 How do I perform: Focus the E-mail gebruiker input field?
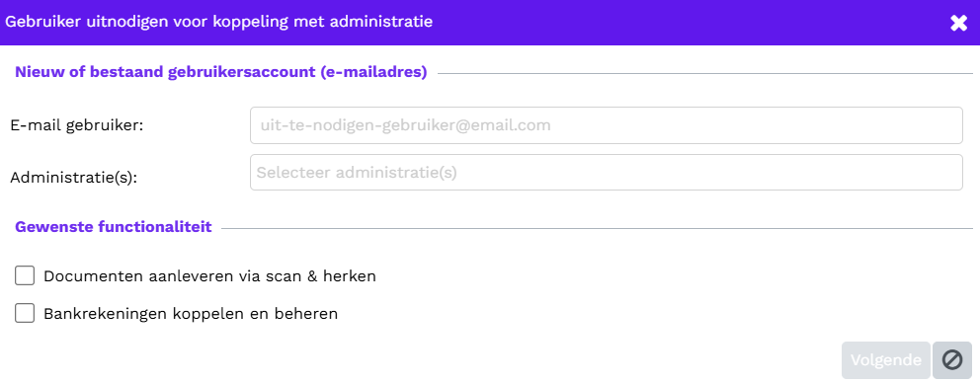(607, 125)
